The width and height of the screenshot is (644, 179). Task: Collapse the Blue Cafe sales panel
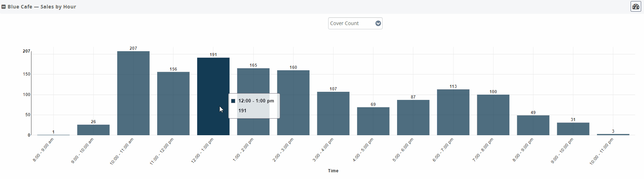click(x=4, y=7)
